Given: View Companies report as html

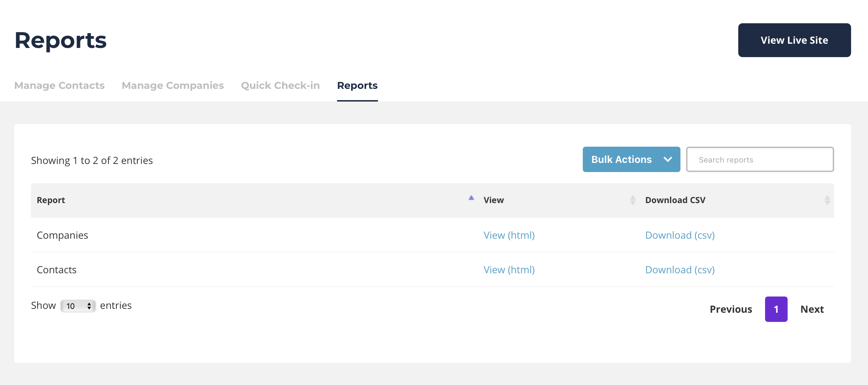Looking at the screenshot, I should [x=509, y=235].
